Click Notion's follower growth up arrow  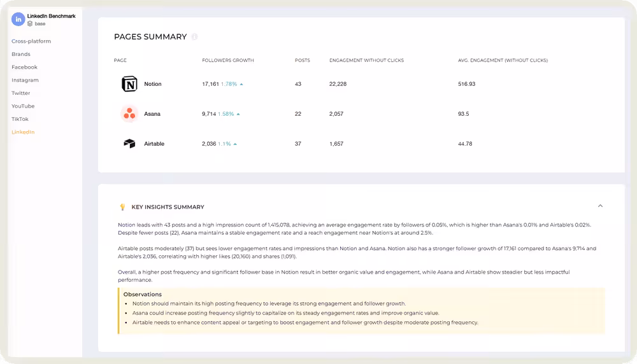[x=241, y=84]
